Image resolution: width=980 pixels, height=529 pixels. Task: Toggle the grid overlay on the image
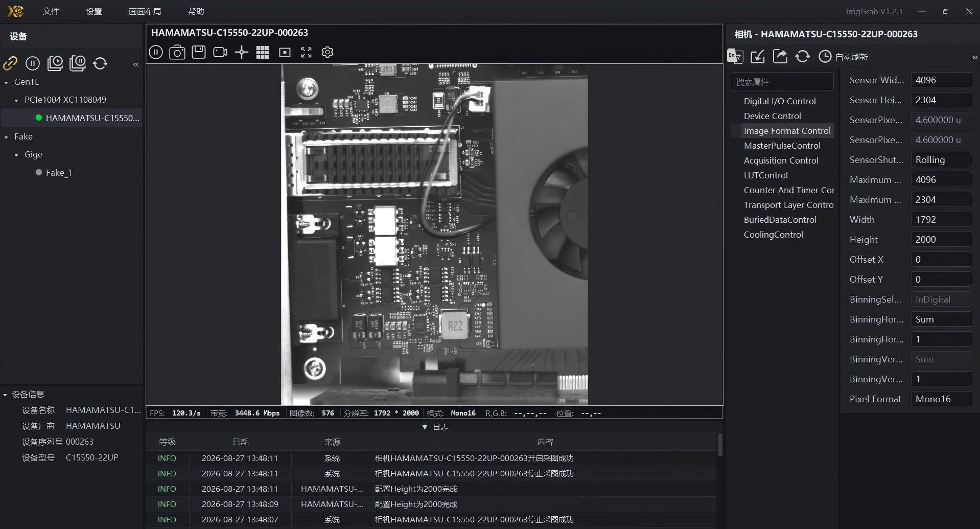tap(263, 52)
